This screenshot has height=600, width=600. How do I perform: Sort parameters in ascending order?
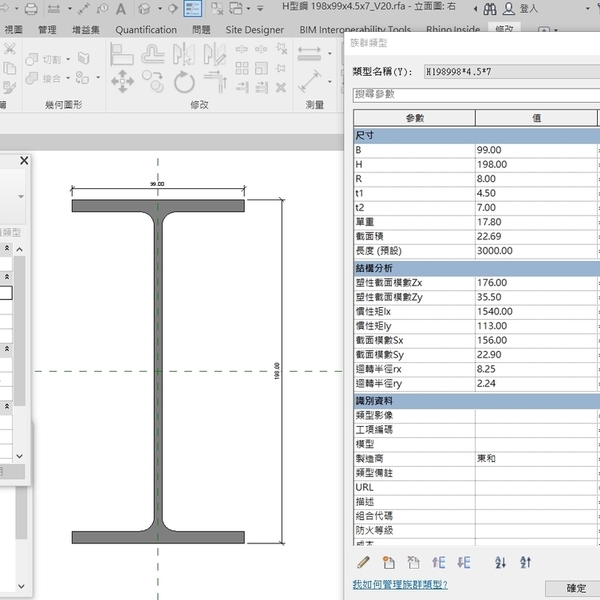point(501,562)
